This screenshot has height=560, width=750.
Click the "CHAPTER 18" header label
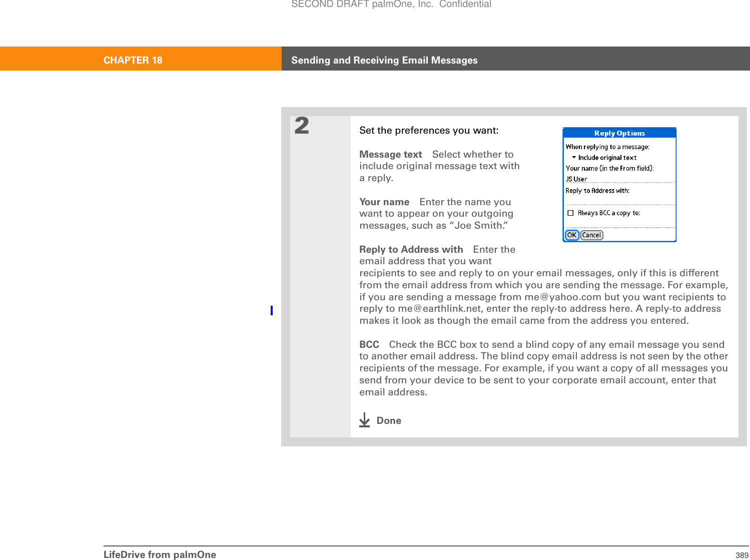click(133, 60)
